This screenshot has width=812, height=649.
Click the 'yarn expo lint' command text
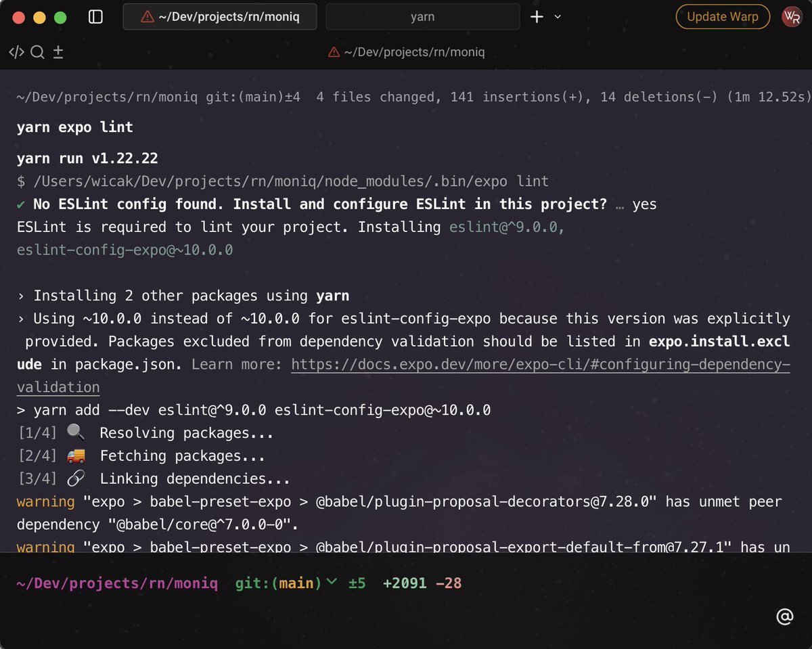74,127
